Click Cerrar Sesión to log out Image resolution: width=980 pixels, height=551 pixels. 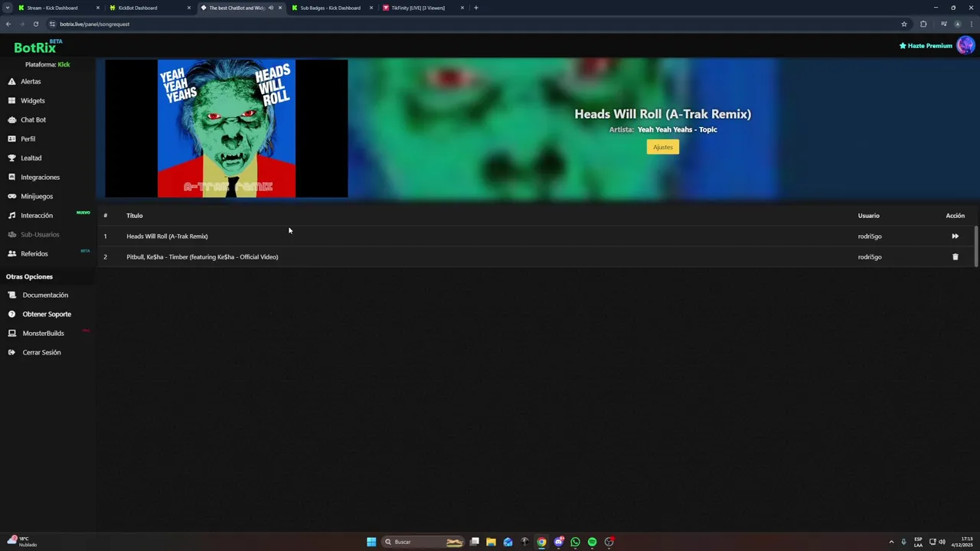click(34, 352)
